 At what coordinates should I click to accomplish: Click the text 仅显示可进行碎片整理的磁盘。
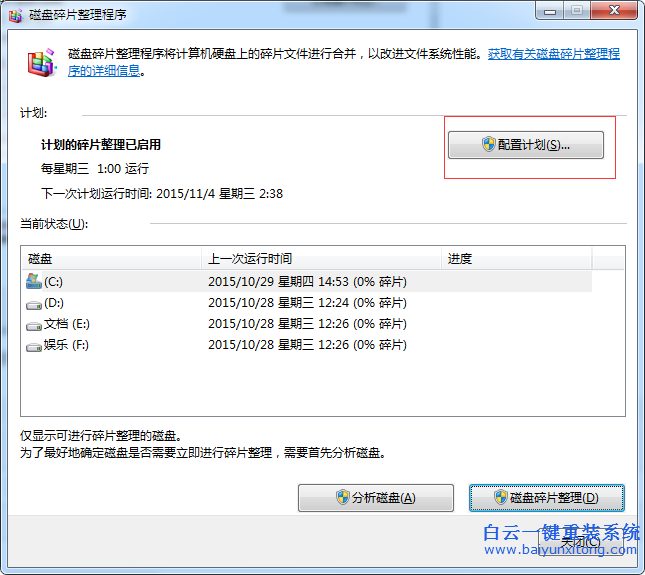point(101,436)
